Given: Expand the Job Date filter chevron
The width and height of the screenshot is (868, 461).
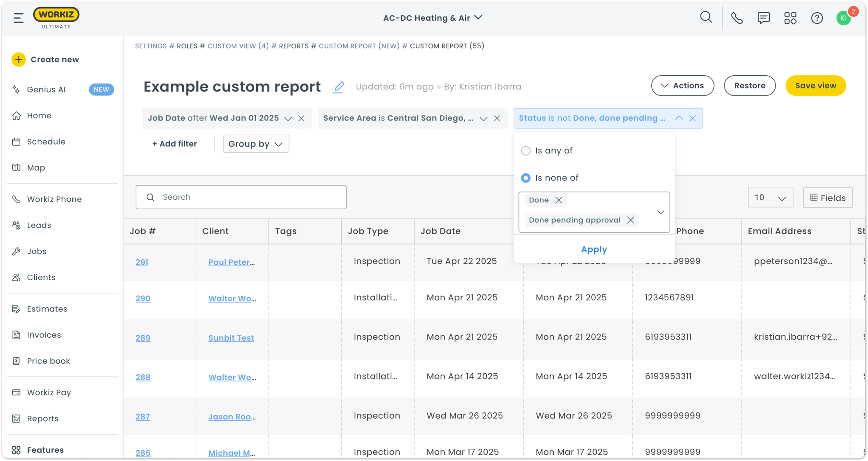Looking at the screenshot, I should (288, 119).
